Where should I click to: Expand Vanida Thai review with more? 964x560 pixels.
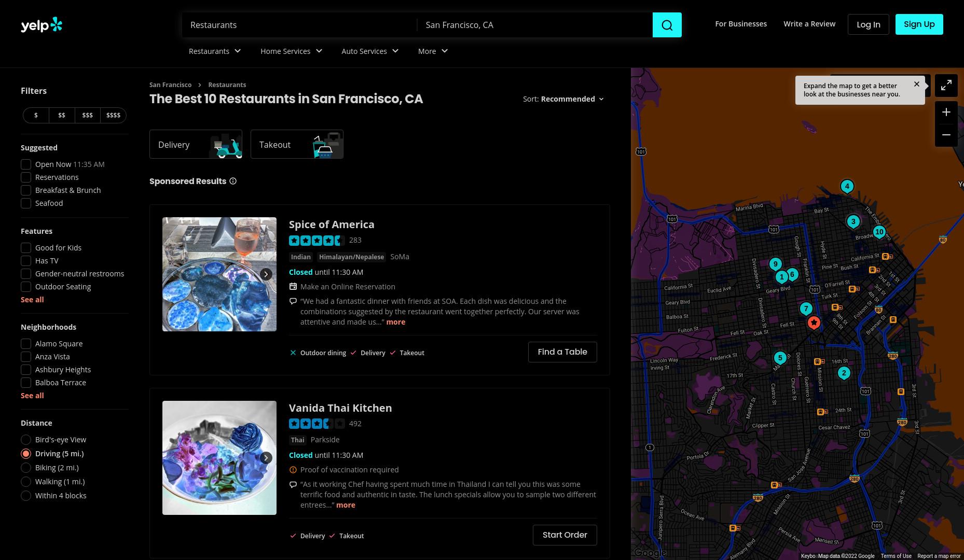[x=346, y=505]
